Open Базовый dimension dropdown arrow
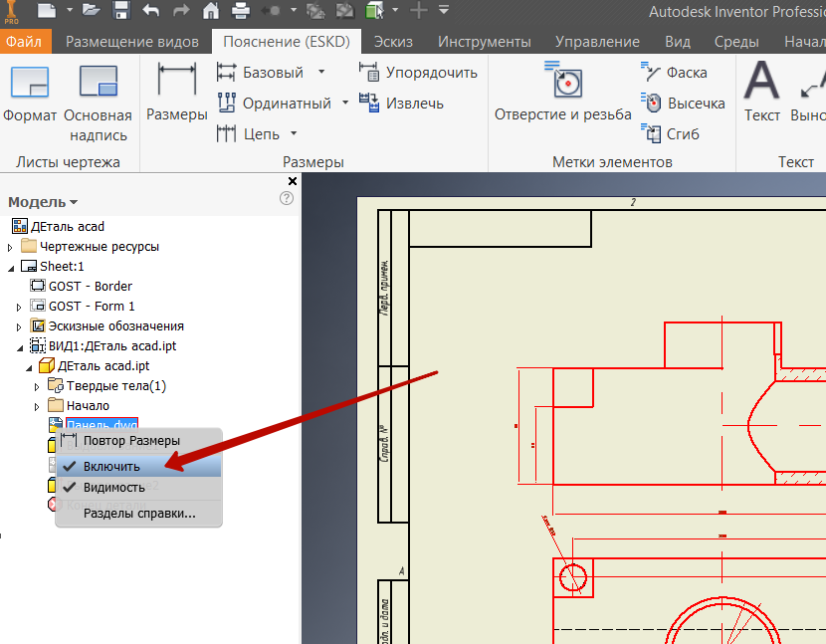Image resolution: width=826 pixels, height=644 pixels. coord(321,72)
